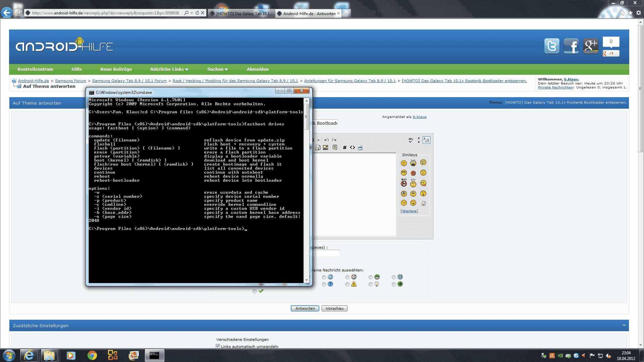Toggle Links automatisch umwandeln checkbox

[x=218, y=346]
